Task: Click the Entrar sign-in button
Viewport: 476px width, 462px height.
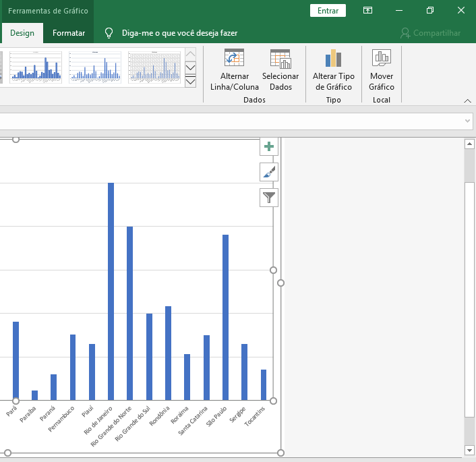Action: [328, 10]
